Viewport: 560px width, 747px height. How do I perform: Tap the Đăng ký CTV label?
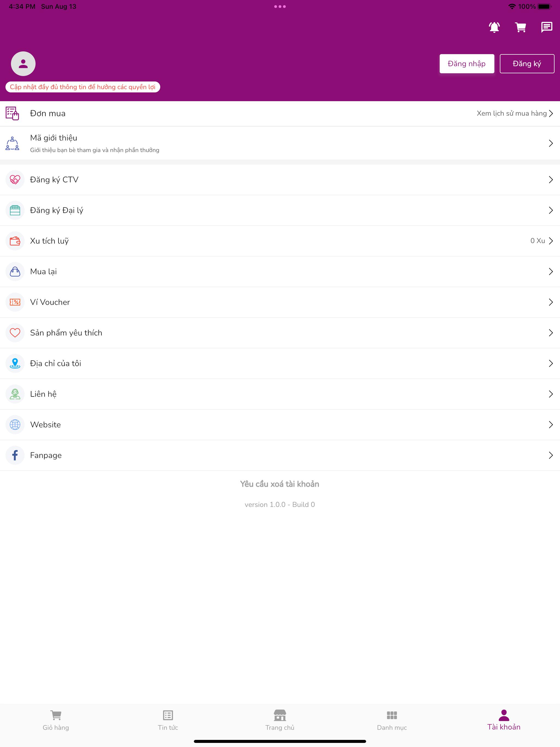click(54, 180)
